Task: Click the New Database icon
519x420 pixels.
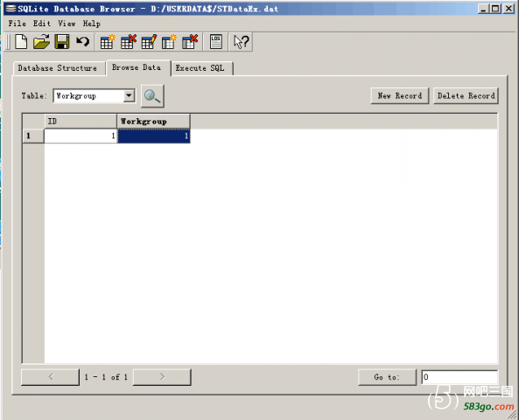Action: [21, 42]
